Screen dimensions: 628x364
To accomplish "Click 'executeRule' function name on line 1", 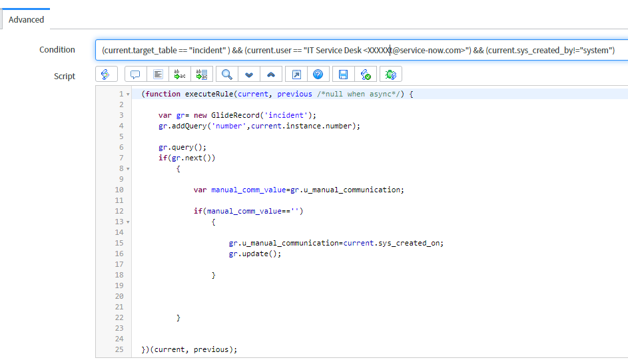I will click(208, 94).
